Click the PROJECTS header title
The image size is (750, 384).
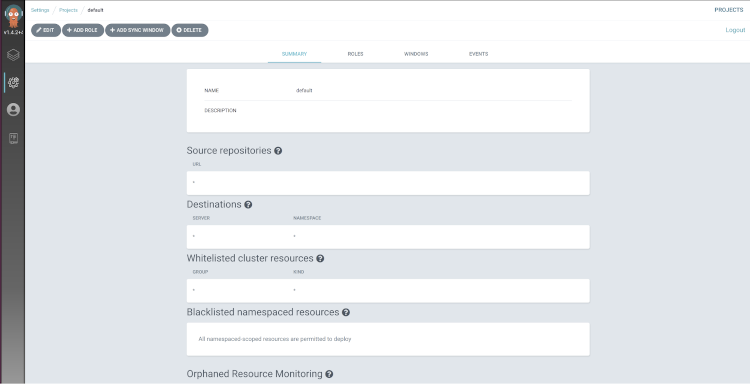point(729,10)
